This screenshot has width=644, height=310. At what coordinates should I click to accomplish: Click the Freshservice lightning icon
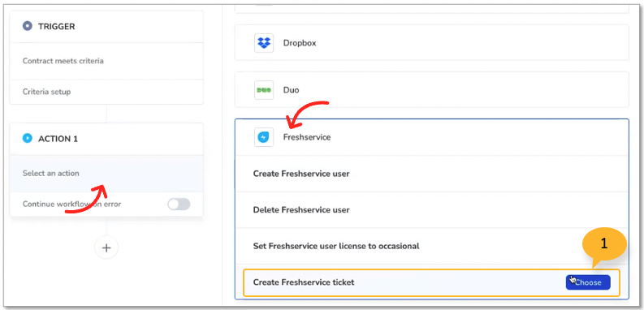(264, 137)
